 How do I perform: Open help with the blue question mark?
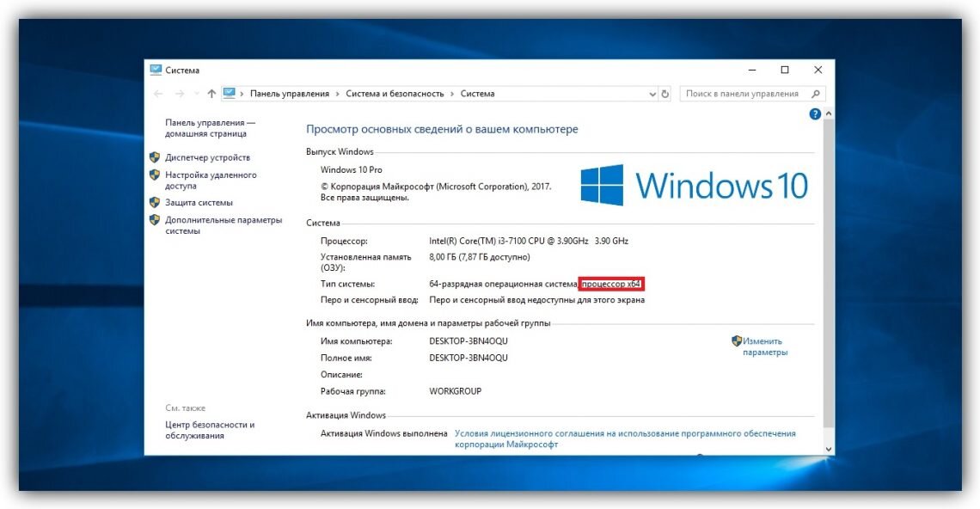(815, 113)
